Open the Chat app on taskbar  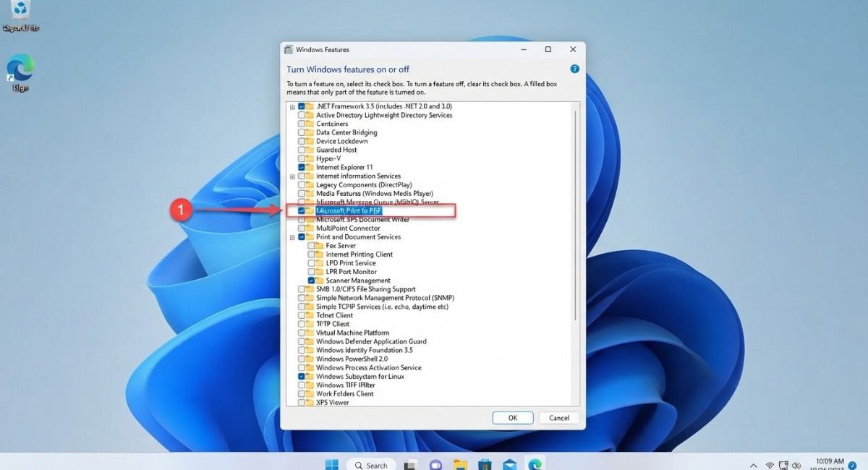click(x=436, y=464)
